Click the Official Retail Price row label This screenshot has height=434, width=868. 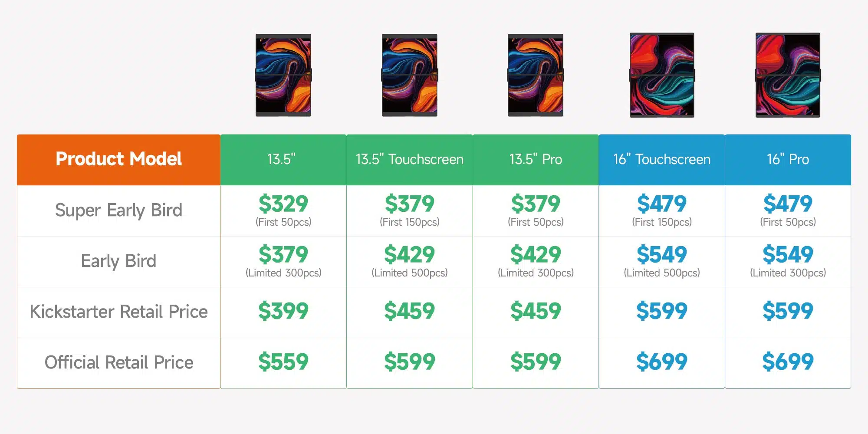[118, 362]
